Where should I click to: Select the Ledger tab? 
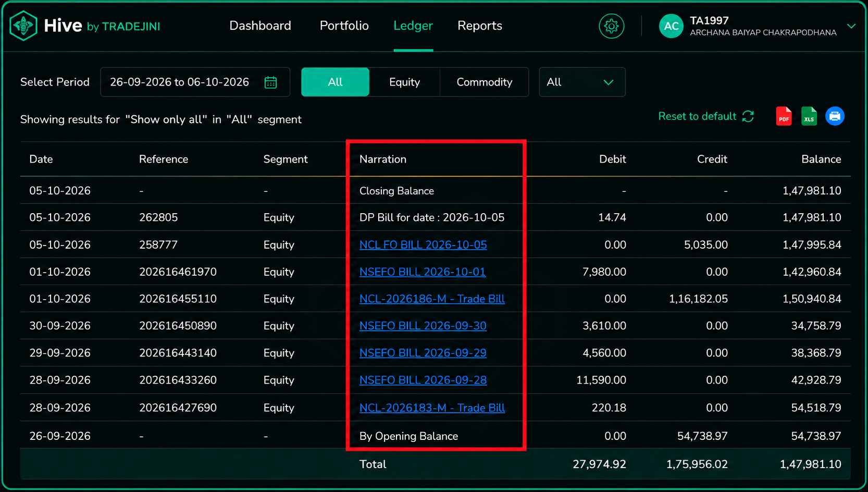413,26
